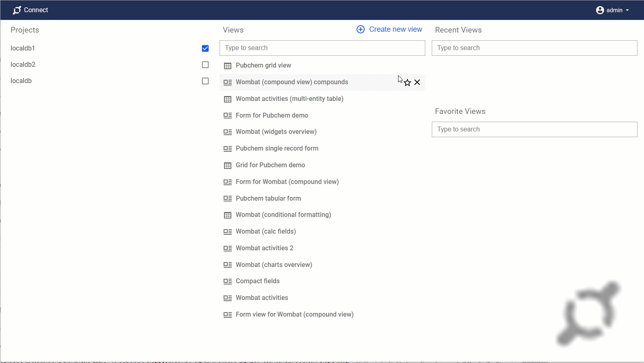The width and height of the screenshot is (644, 363).
Task: Select Pubchem single record form
Action: (x=277, y=149)
